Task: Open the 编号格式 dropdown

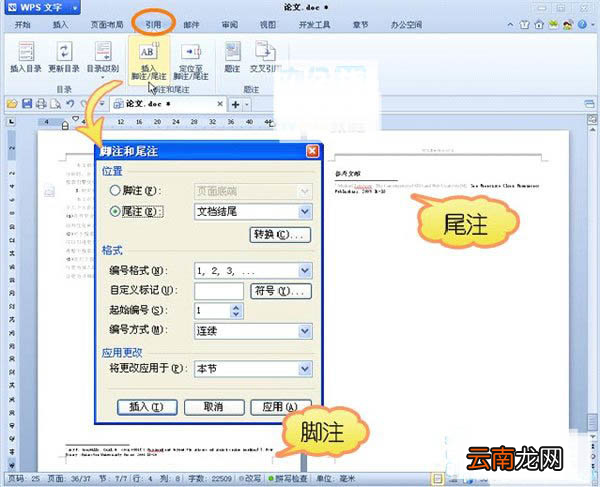Action: (x=305, y=270)
